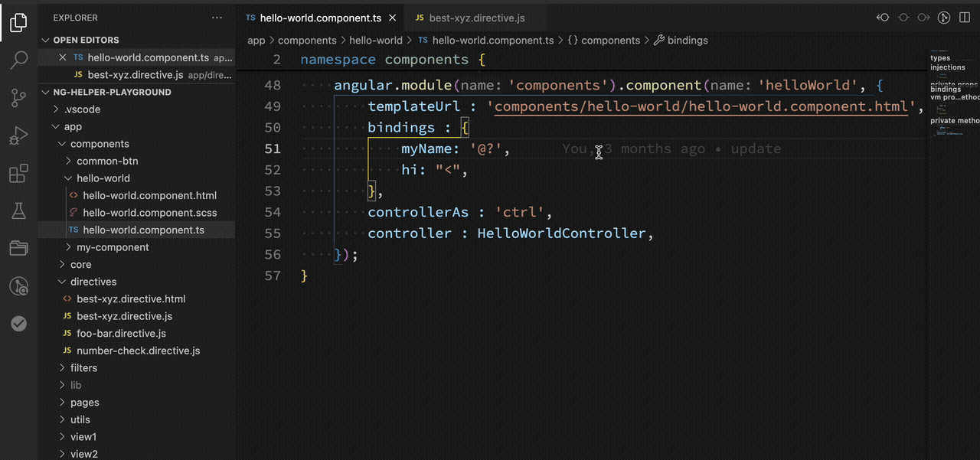980x460 pixels.
Task: Select the hello-world.component.ts editor tab
Action: (322, 18)
